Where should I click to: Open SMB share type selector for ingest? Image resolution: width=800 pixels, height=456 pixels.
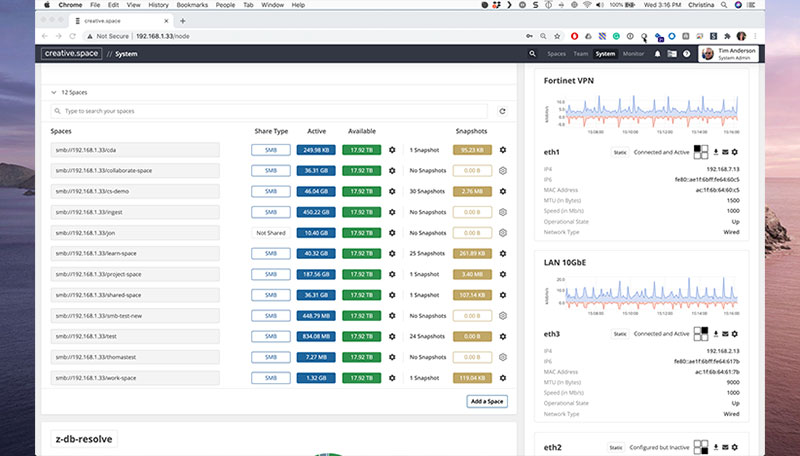270,212
